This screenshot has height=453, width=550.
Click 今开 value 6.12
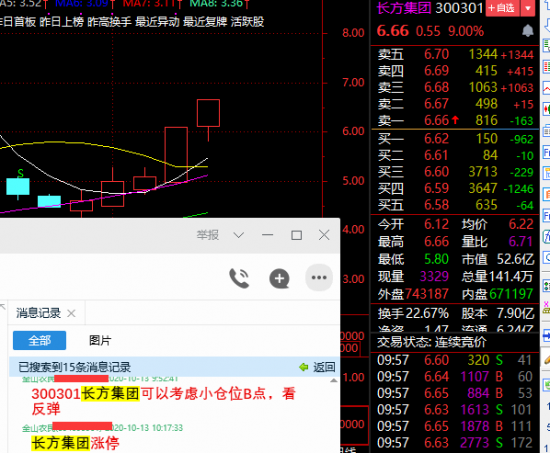coord(436,224)
